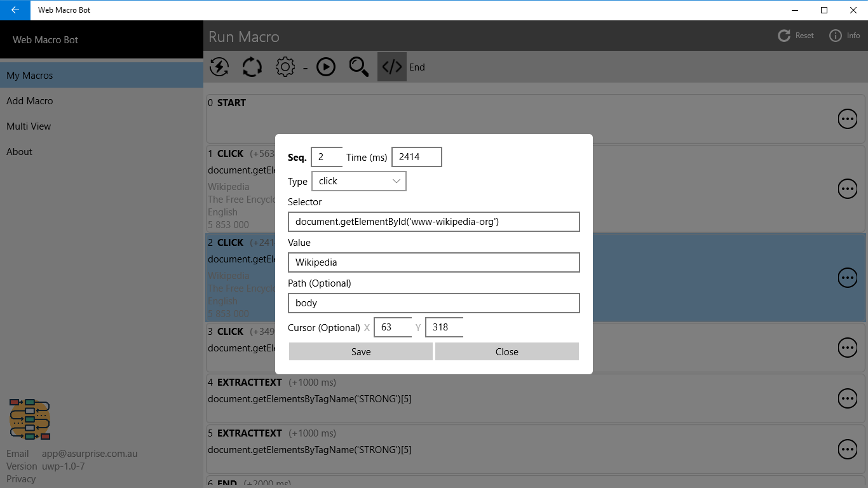Open Add Macro in sidebar
Viewport: 868px width, 488px height.
(102, 100)
